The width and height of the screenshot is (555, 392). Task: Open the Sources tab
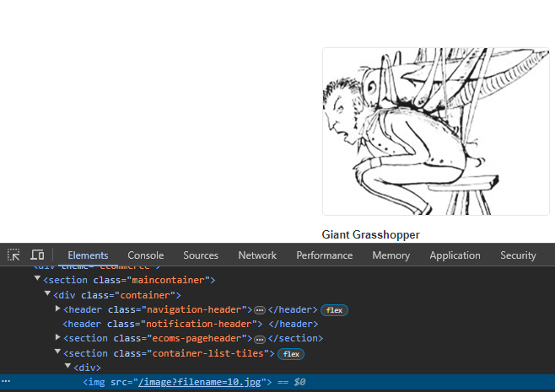click(x=201, y=255)
